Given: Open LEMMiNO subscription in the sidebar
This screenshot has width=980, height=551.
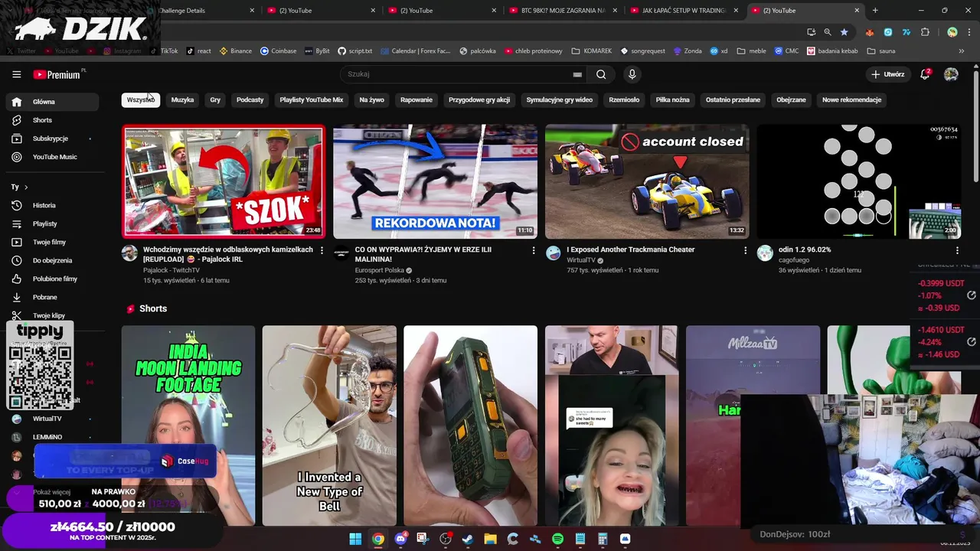Looking at the screenshot, I should coord(52,437).
